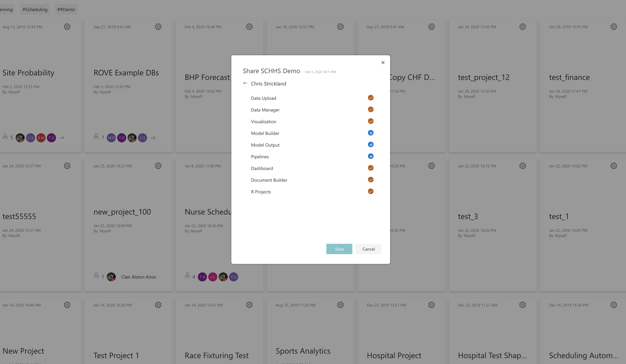Open the test55555 project title
Image resolution: width=626 pixels, height=364 pixels.
point(19,216)
